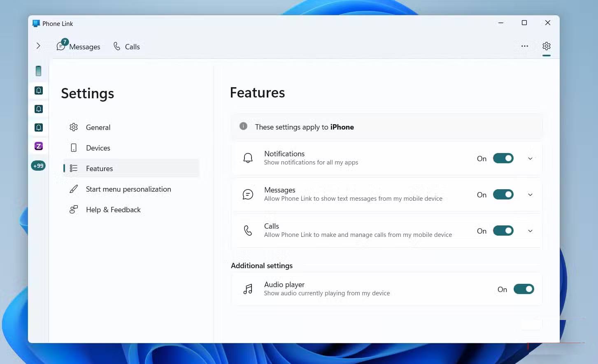Click the "Additional settings" heading
The height and width of the screenshot is (364, 598).
point(262,266)
